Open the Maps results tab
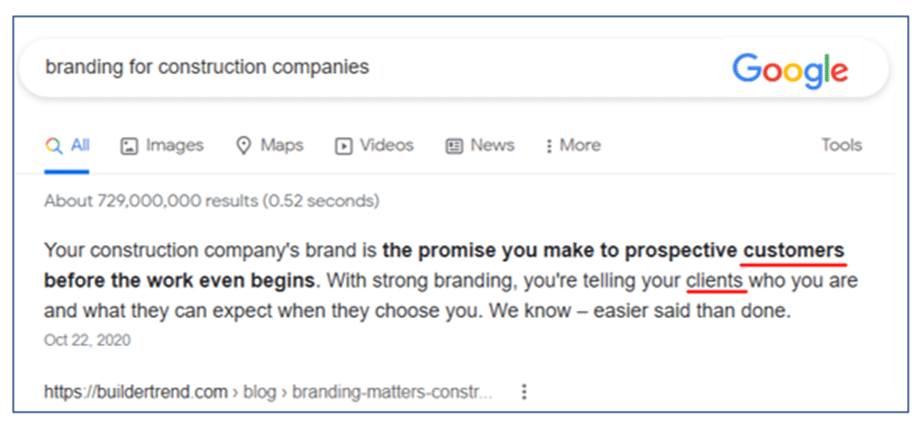Viewport: 920px width, 427px height. click(x=270, y=145)
